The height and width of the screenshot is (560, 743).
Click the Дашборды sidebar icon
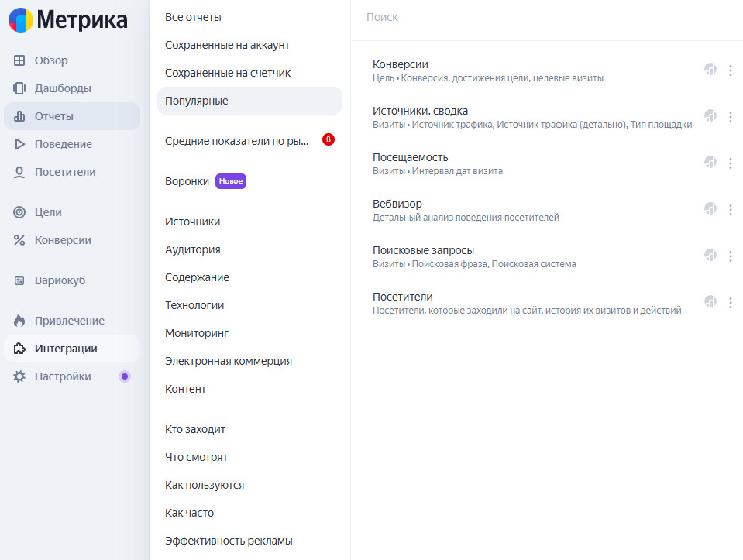pyautogui.click(x=20, y=88)
